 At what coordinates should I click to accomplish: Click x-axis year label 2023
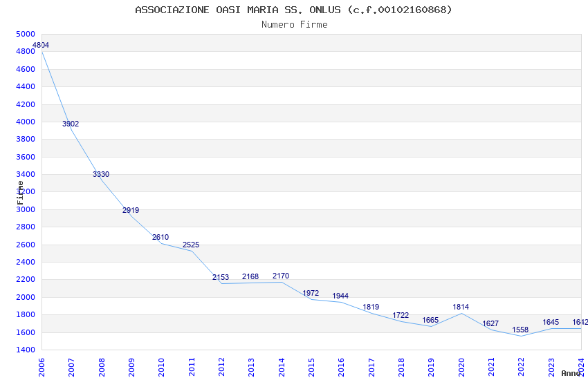[x=551, y=368]
